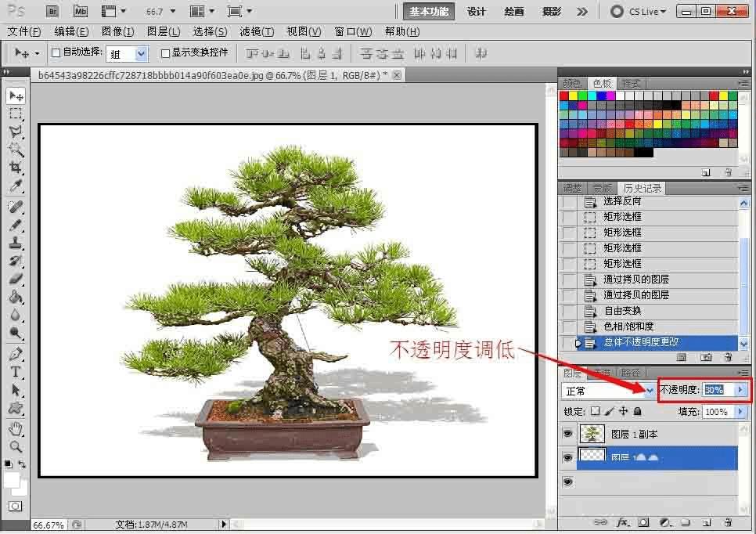Switch to the 绘画 workspace
The height and width of the screenshot is (534, 756).
pos(514,12)
